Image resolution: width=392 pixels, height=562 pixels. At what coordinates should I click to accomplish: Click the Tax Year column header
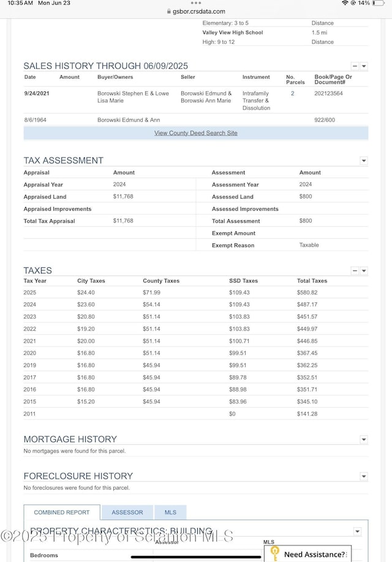(x=35, y=281)
